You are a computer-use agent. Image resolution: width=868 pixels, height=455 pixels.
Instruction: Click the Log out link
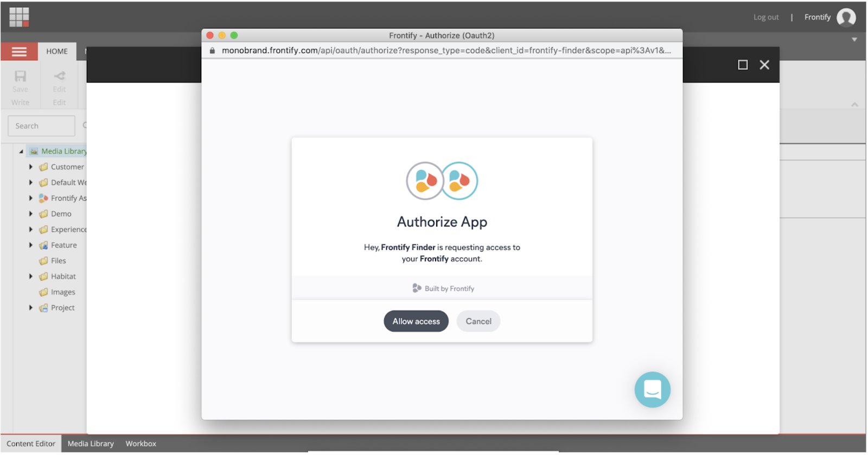pos(766,17)
